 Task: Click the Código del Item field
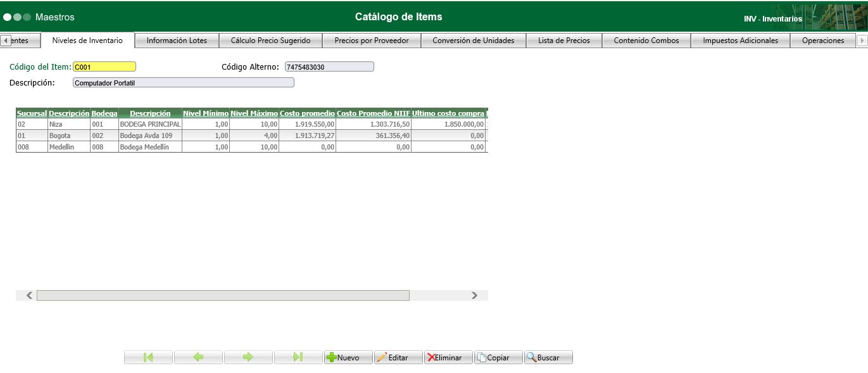tap(104, 66)
